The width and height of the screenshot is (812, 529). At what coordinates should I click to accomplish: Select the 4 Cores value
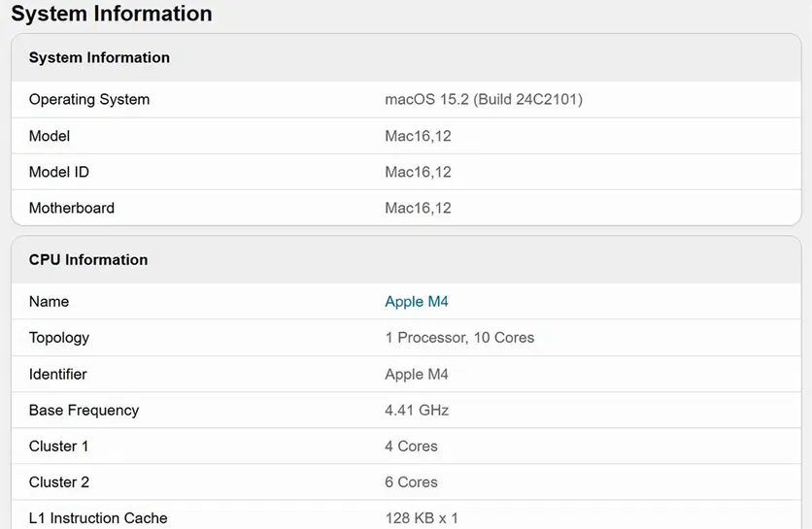[411, 446]
